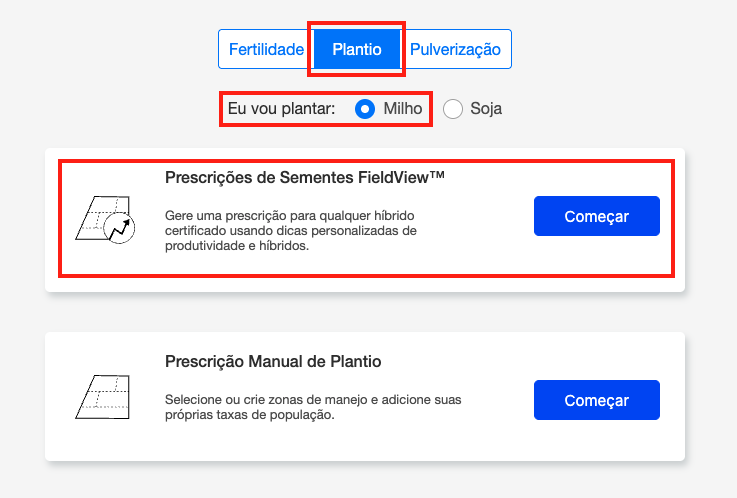Click the manual planting field zones icon

tap(104, 396)
